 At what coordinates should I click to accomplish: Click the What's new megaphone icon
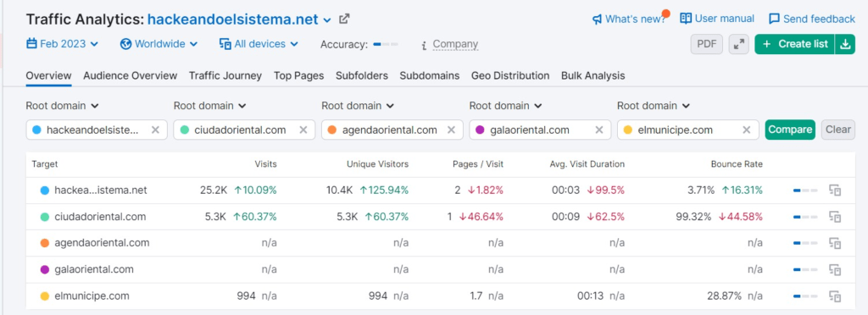click(597, 19)
